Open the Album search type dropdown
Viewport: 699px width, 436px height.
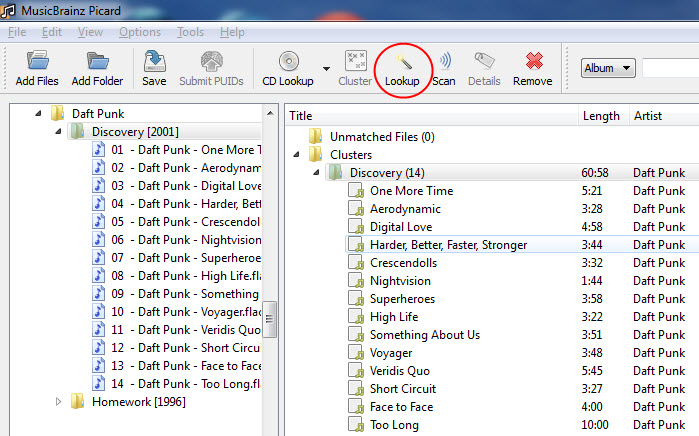[x=609, y=68]
